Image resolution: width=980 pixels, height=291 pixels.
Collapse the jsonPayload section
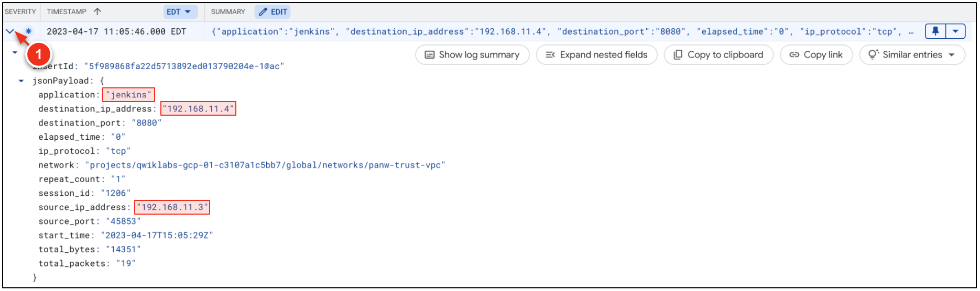coord(21,81)
